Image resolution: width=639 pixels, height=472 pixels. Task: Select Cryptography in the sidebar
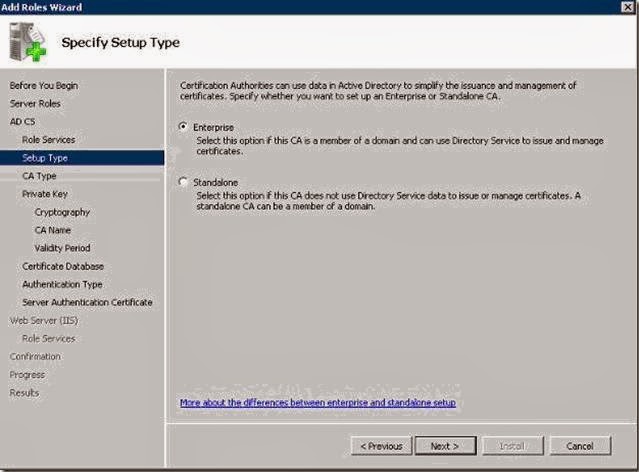click(x=62, y=212)
